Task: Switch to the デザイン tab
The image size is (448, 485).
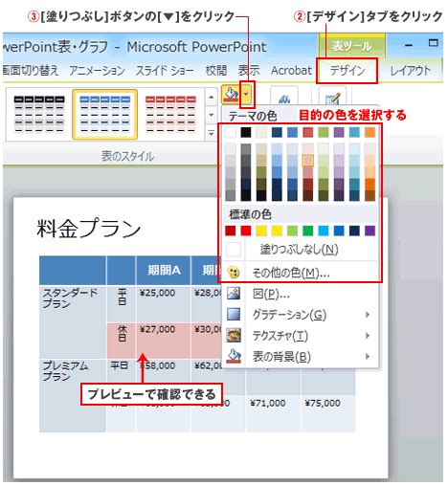Action: pyautogui.click(x=347, y=71)
